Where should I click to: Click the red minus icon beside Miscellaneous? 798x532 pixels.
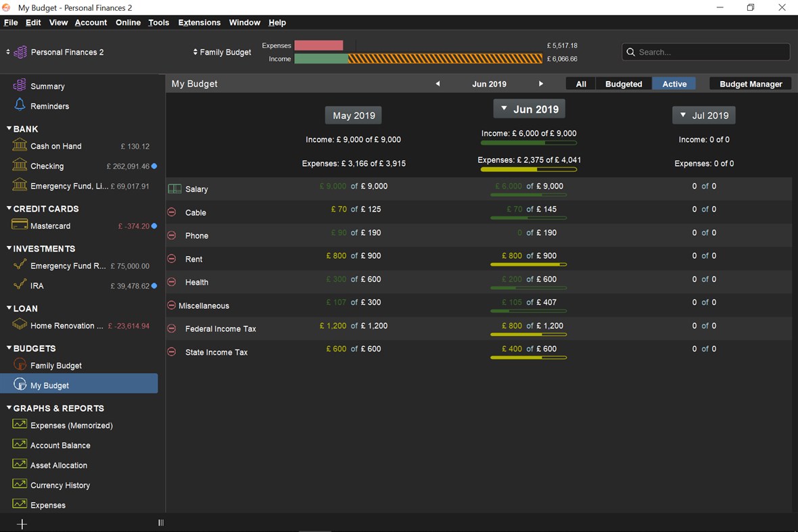pyautogui.click(x=172, y=305)
